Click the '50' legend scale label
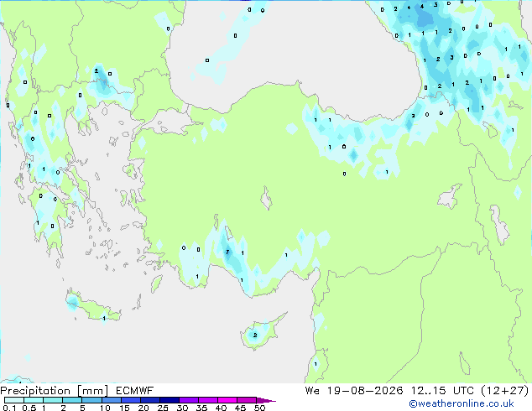 tap(259, 408)
